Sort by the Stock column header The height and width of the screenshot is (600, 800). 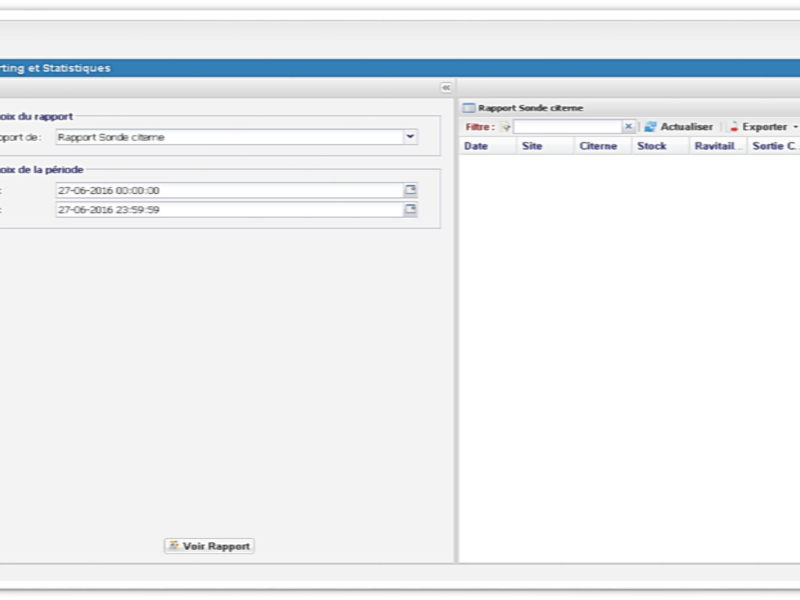coord(652,146)
